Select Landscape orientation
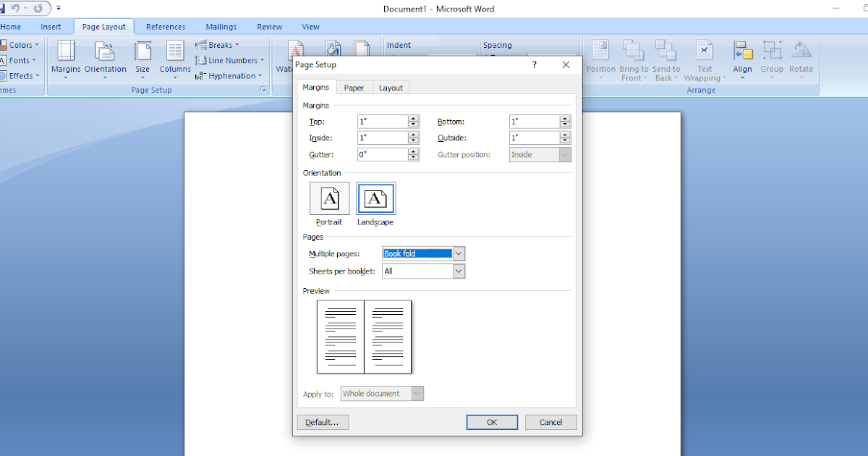The height and width of the screenshot is (456, 868). coord(375,198)
